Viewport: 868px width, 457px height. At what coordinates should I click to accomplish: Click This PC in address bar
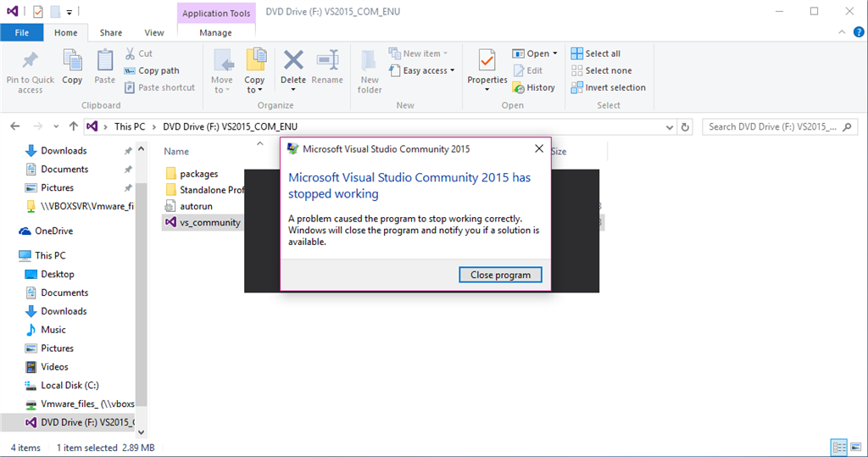[130, 127]
